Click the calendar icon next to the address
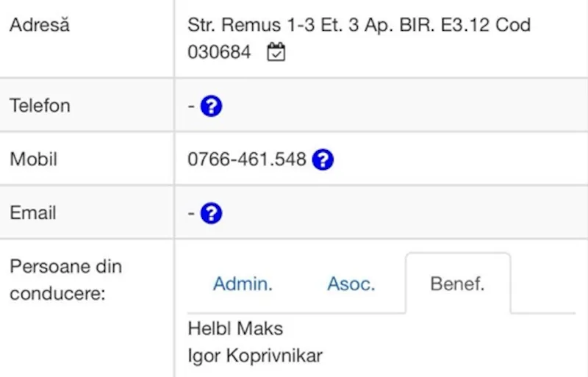Screen dimensions: 588x377 click(276, 51)
